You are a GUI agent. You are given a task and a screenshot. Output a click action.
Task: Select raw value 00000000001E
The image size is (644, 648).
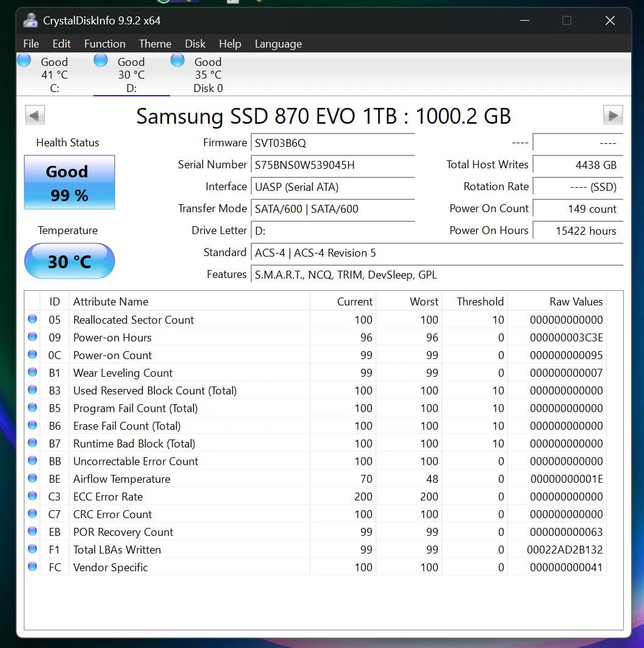pos(567,479)
